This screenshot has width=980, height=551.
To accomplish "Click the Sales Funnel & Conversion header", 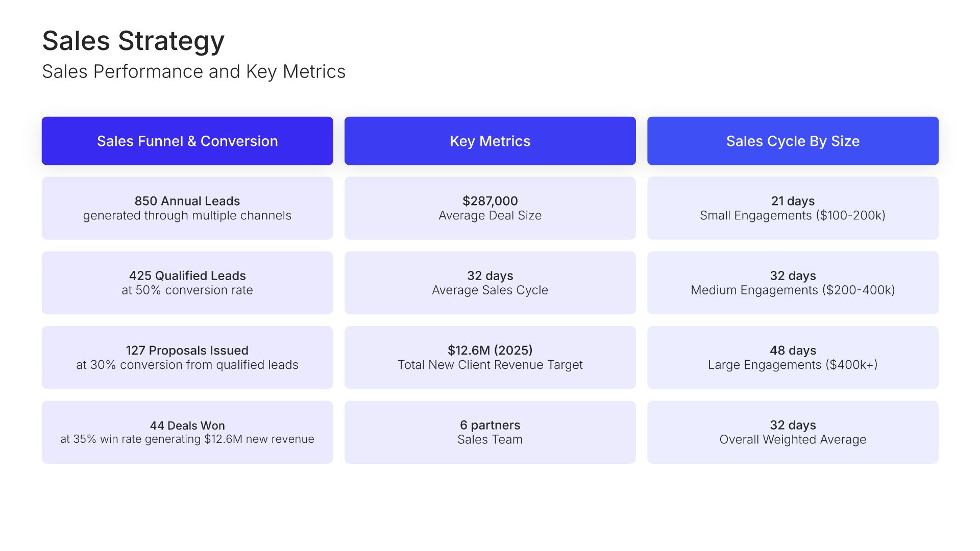I will (x=187, y=141).
